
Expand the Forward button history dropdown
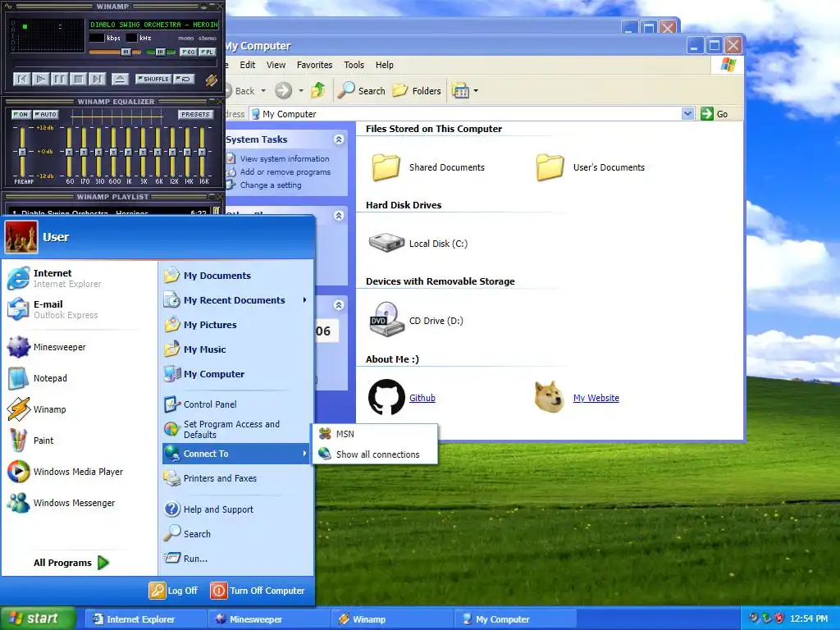301,90
